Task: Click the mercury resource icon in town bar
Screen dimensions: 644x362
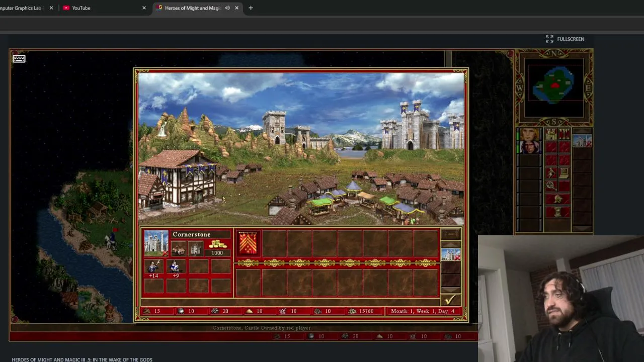Action: 181,311
